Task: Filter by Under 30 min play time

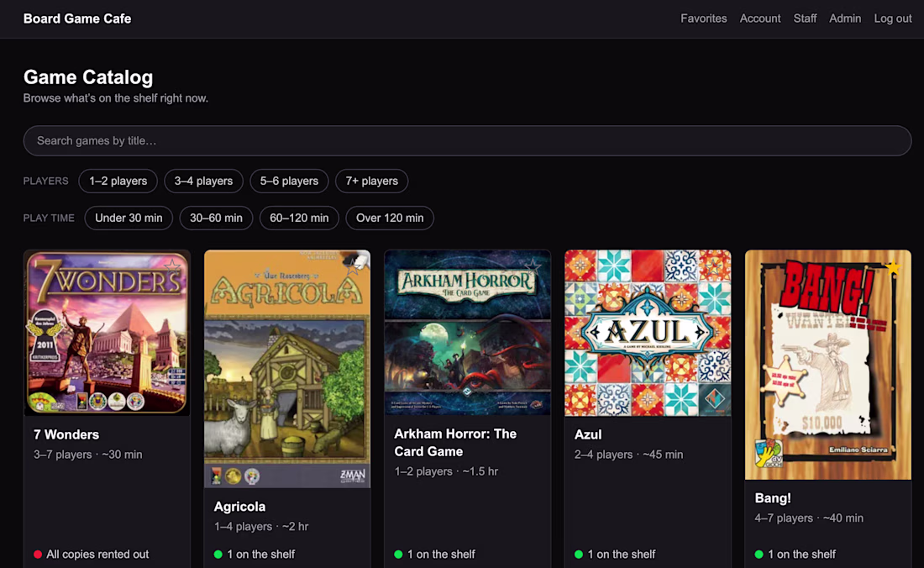Action: [129, 218]
